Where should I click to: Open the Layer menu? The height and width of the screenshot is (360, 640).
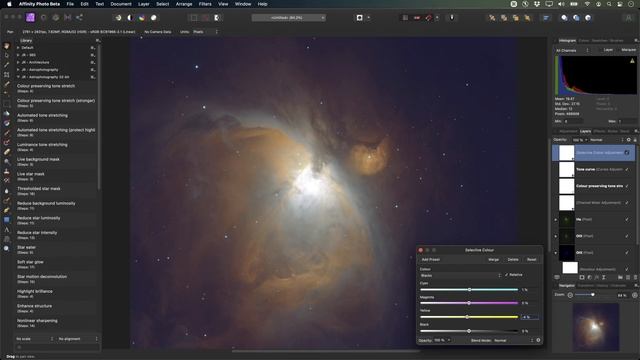(x=144, y=4)
